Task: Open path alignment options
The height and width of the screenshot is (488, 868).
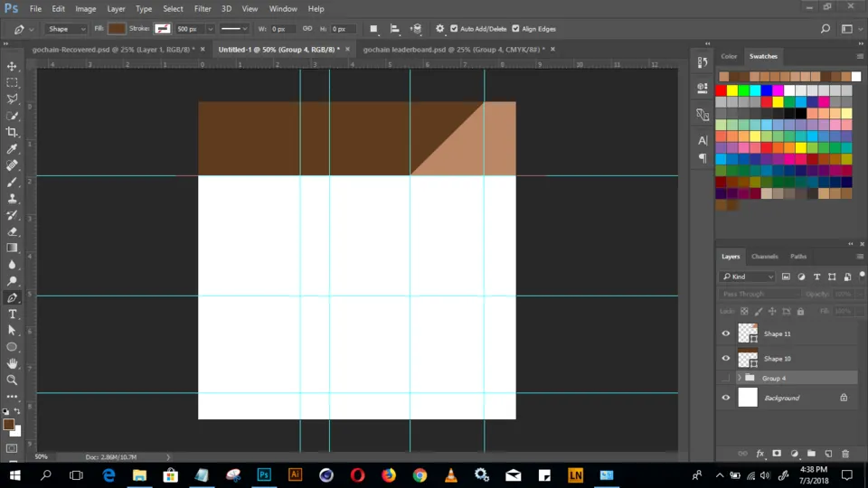Action: (395, 29)
